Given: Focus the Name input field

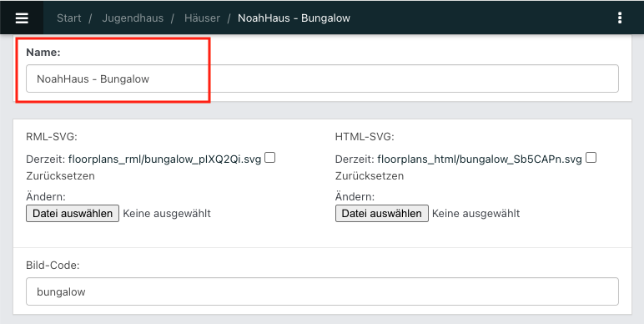Looking at the screenshot, I should click(x=322, y=78).
